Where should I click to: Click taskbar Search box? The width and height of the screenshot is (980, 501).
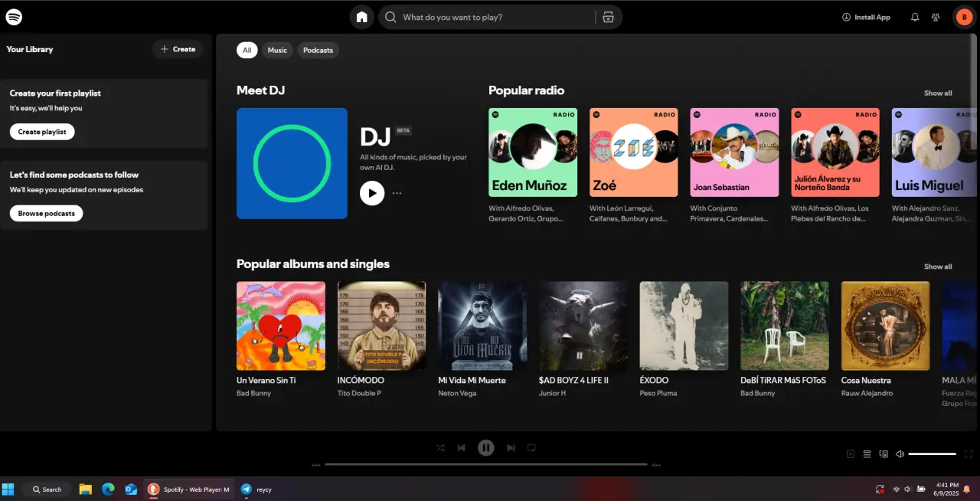(47, 489)
